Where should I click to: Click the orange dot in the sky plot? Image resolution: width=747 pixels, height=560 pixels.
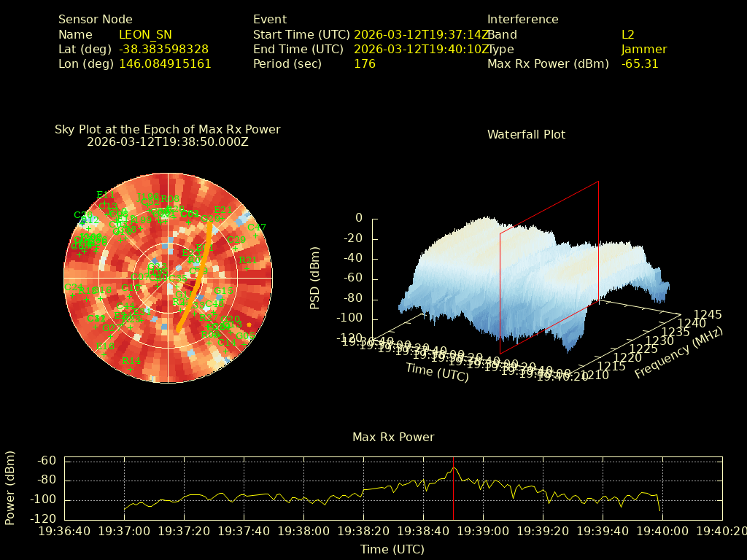[249, 324]
